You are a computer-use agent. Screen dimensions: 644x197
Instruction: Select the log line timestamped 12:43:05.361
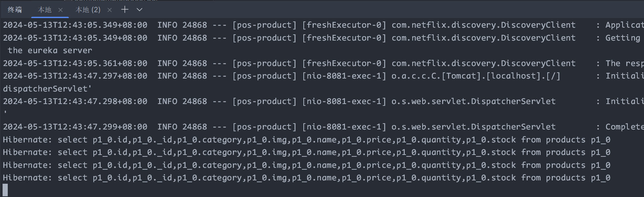[x=323, y=63]
